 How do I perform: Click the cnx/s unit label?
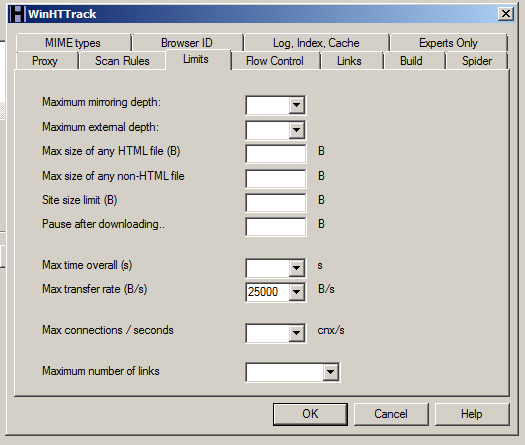point(331,330)
